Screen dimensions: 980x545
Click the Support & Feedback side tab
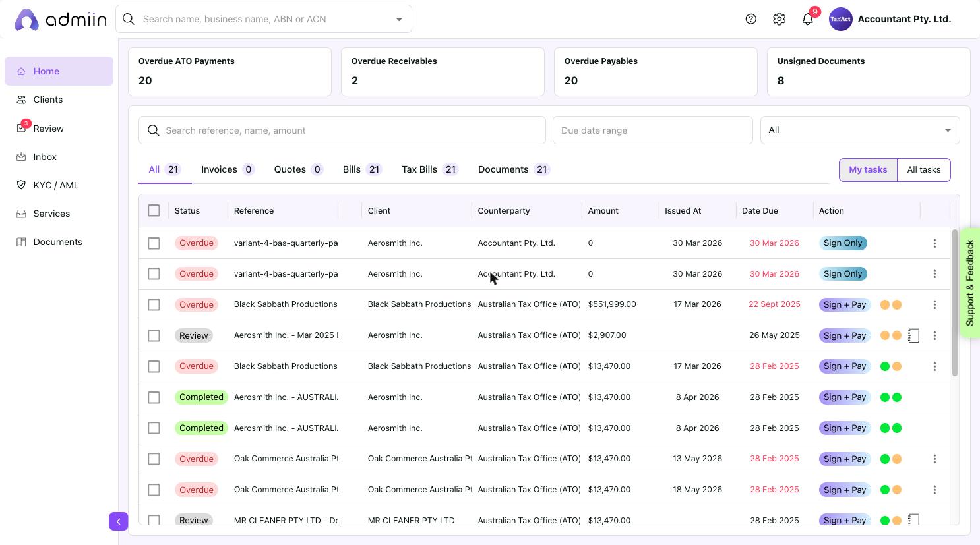[970, 283]
